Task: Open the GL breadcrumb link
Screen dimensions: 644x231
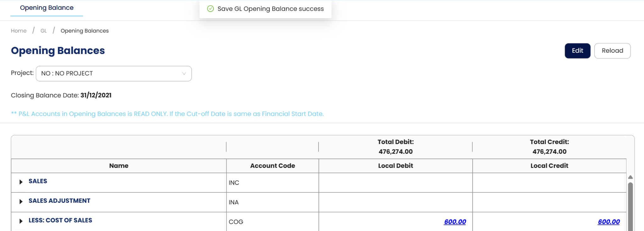Action: [43, 31]
